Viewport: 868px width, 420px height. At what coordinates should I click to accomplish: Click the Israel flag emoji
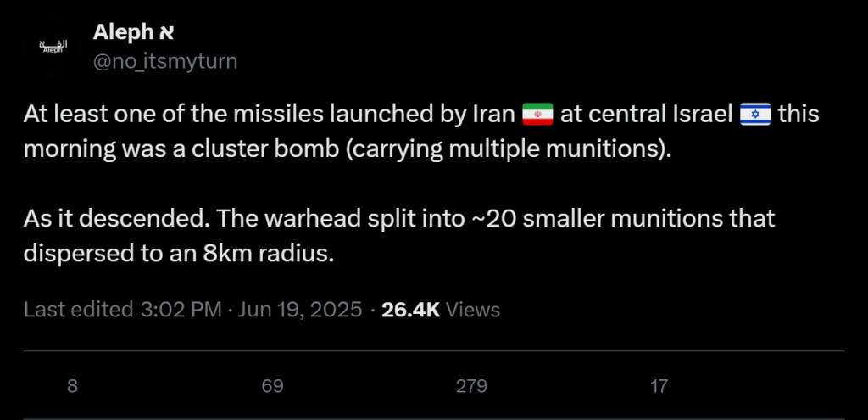(754, 114)
